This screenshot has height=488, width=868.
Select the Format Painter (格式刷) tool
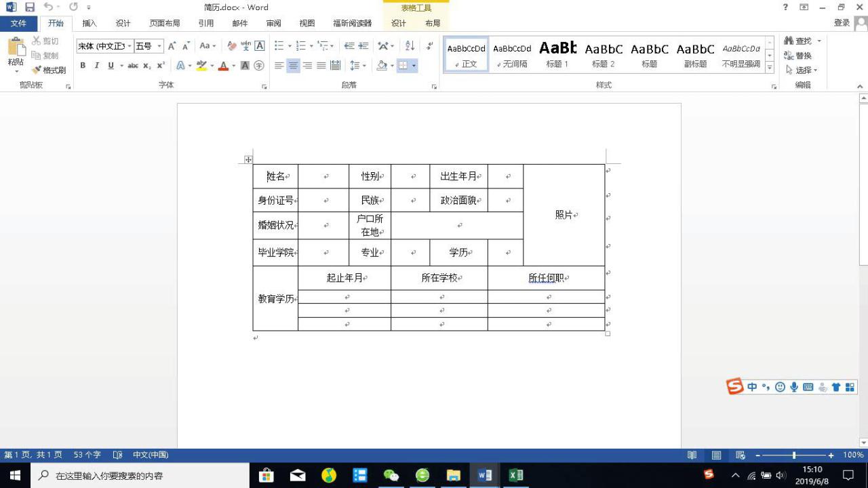click(x=49, y=70)
